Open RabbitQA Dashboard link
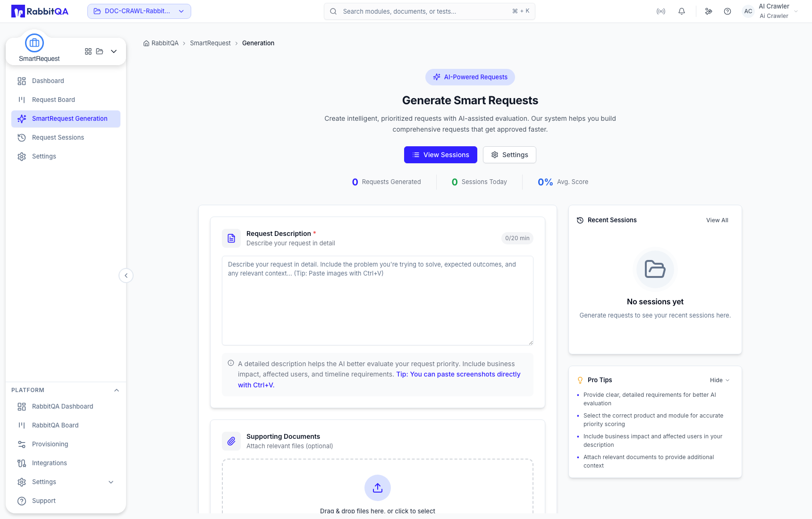 tap(66, 407)
